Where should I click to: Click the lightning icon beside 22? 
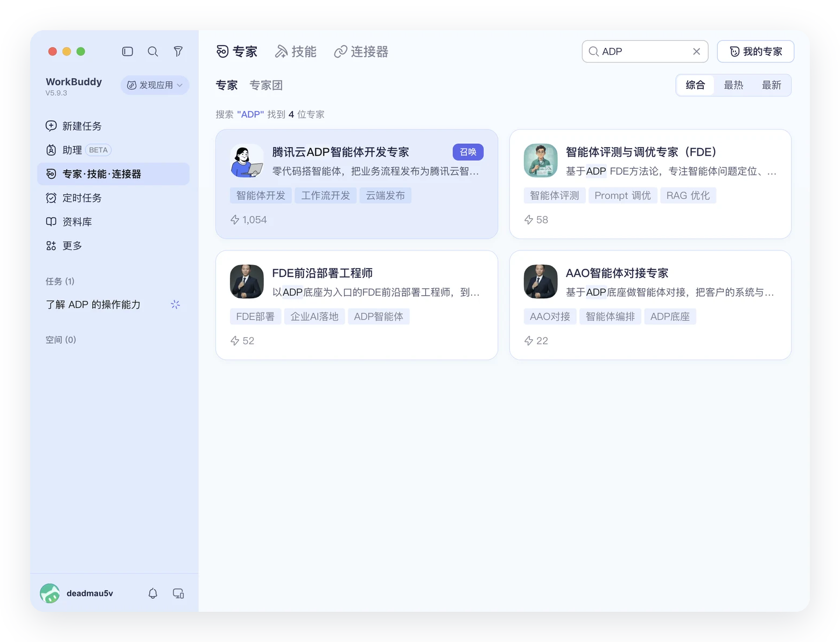pos(529,341)
